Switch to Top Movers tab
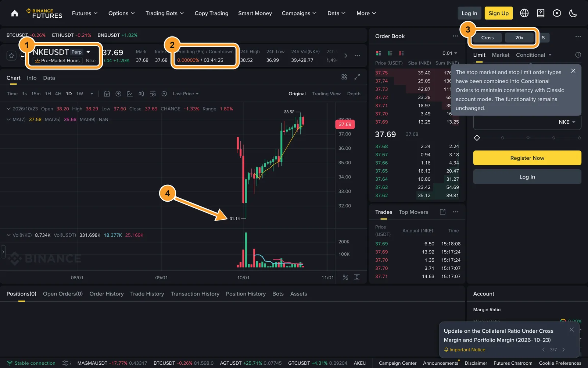Viewport: 588px width, 368px height. coord(413,212)
